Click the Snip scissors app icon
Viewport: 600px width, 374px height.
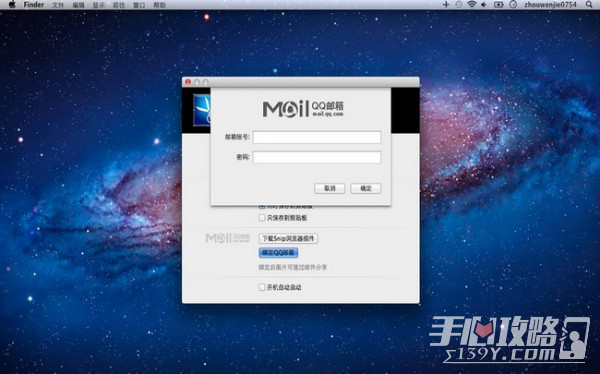point(202,110)
